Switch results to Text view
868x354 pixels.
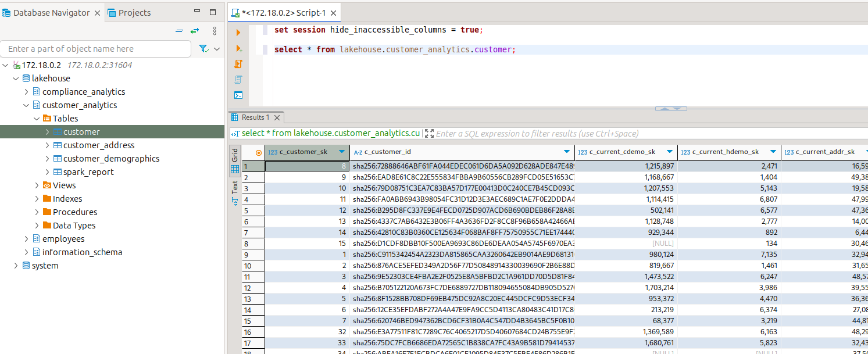pos(235,191)
